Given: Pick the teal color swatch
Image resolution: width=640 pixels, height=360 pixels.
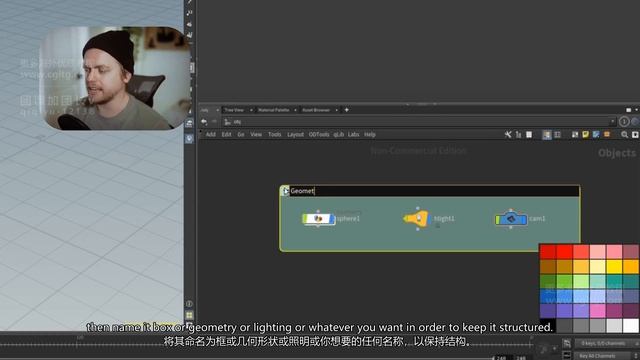Looking at the screenshot, I should tap(614, 281).
